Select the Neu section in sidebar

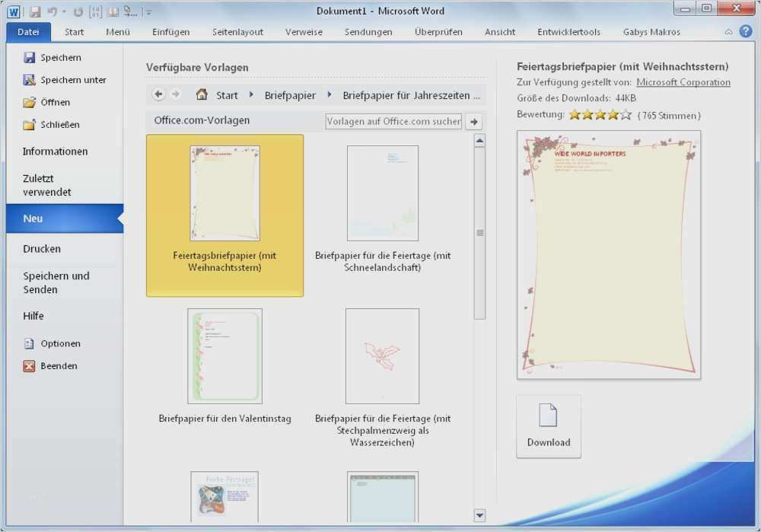coord(65,218)
